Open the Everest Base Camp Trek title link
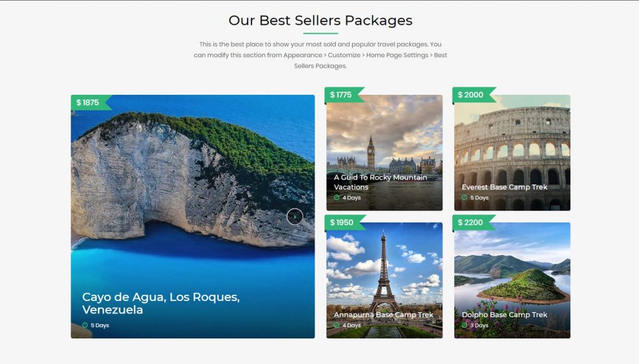The width and height of the screenshot is (639, 364). [504, 187]
